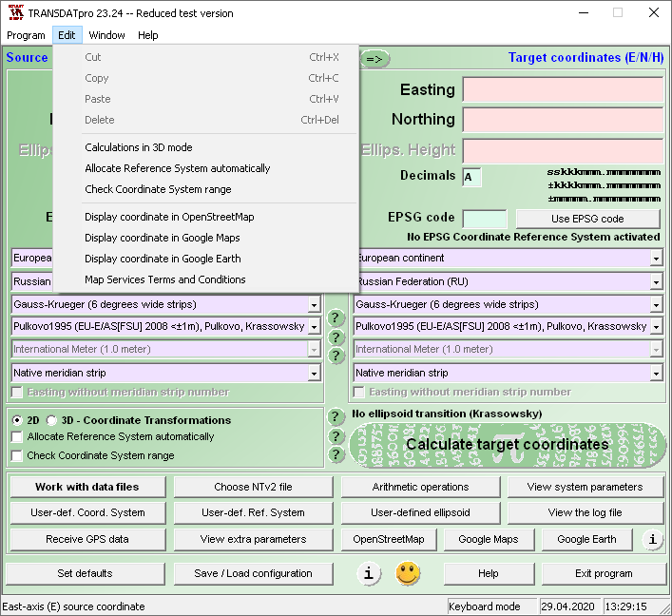Open Map Services Terms and Conditions
Screen dimensions: 672x616
[205, 279]
